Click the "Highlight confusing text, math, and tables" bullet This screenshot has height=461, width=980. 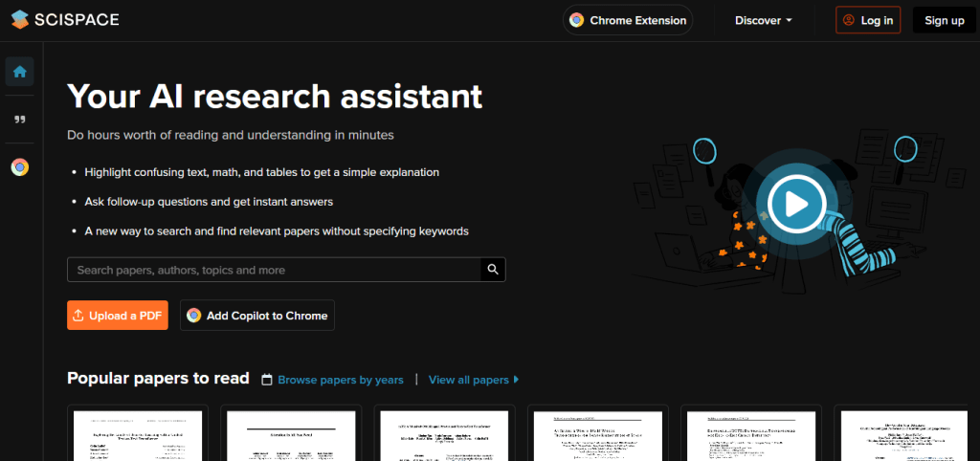click(262, 172)
